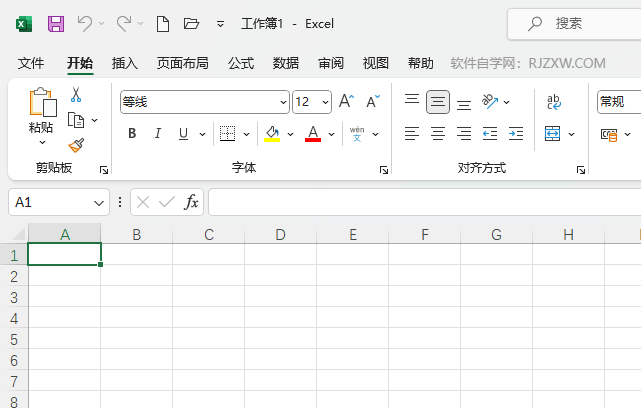
Task: Toggle Align Left
Action: point(412,134)
